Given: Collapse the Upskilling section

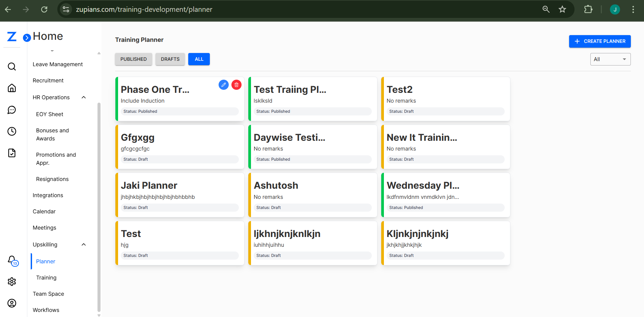Looking at the screenshot, I should 84,244.
